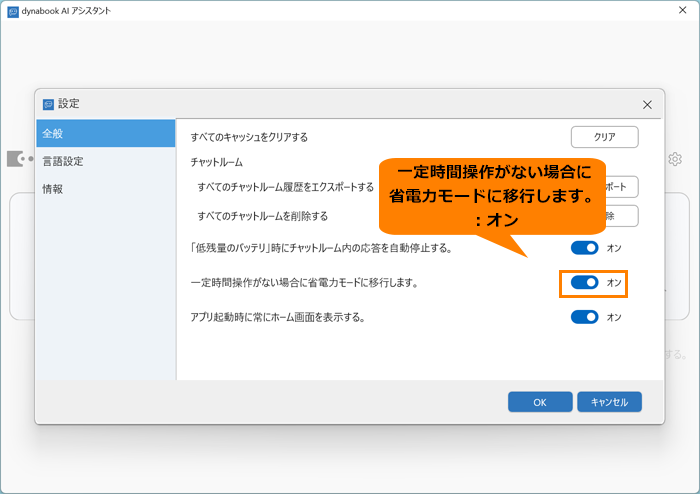This screenshot has width=700, height=494.
Task: Click the キャンセル button
Action: 609,402
